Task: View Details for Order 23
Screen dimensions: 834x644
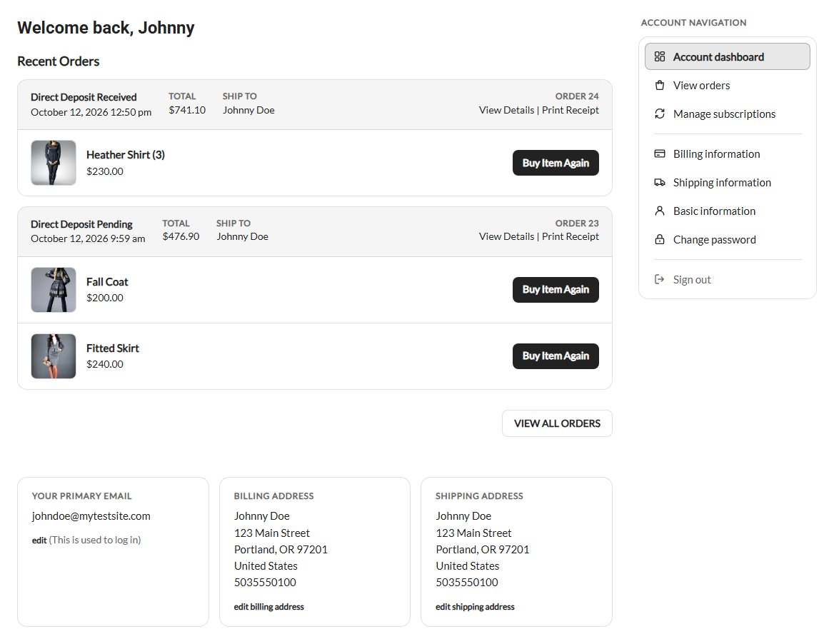Action: (506, 236)
